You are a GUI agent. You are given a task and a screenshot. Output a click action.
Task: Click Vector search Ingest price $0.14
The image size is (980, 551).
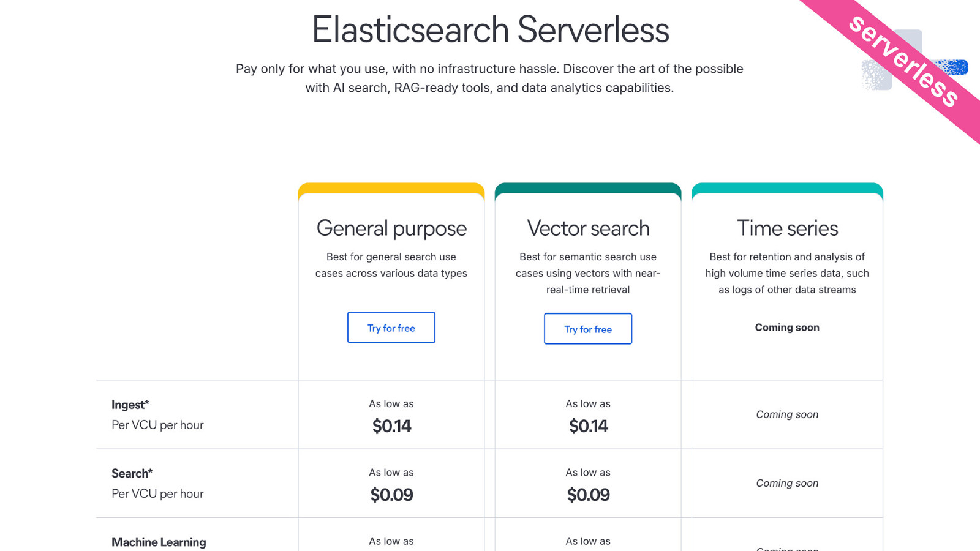click(588, 426)
